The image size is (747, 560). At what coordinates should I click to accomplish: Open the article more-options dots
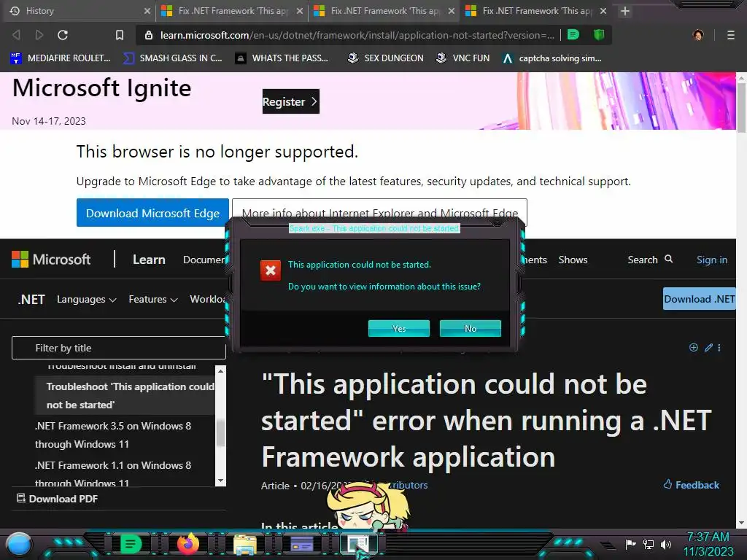(x=719, y=348)
